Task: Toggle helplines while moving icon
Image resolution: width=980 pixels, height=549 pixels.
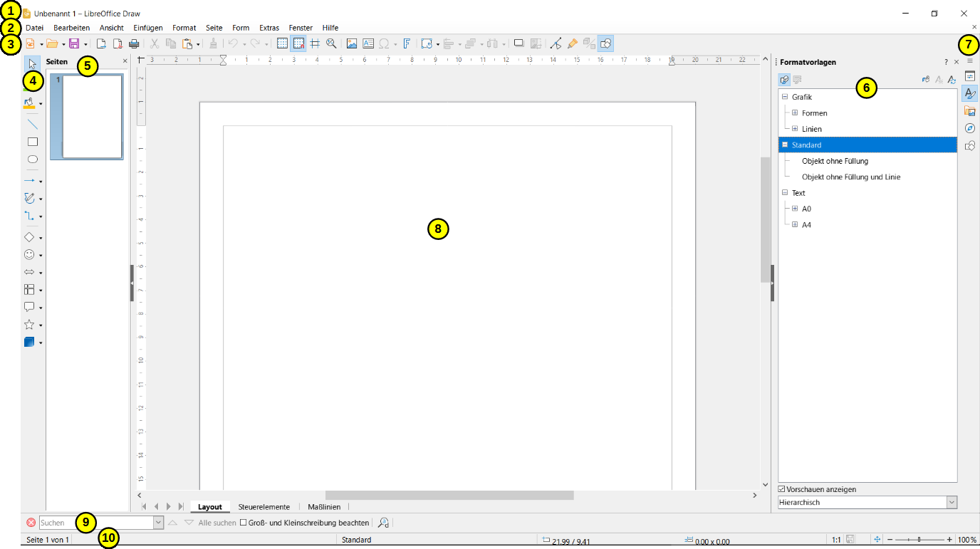Action: coord(315,43)
